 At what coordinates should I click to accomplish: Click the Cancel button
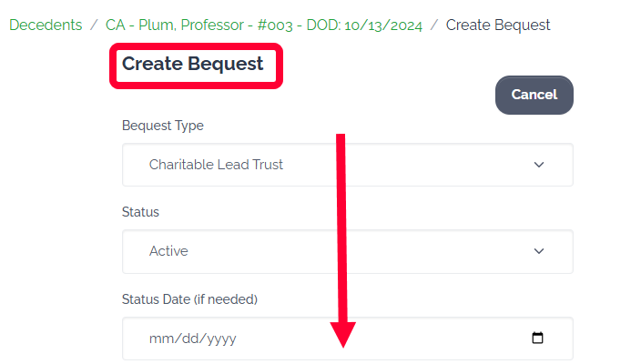[534, 95]
